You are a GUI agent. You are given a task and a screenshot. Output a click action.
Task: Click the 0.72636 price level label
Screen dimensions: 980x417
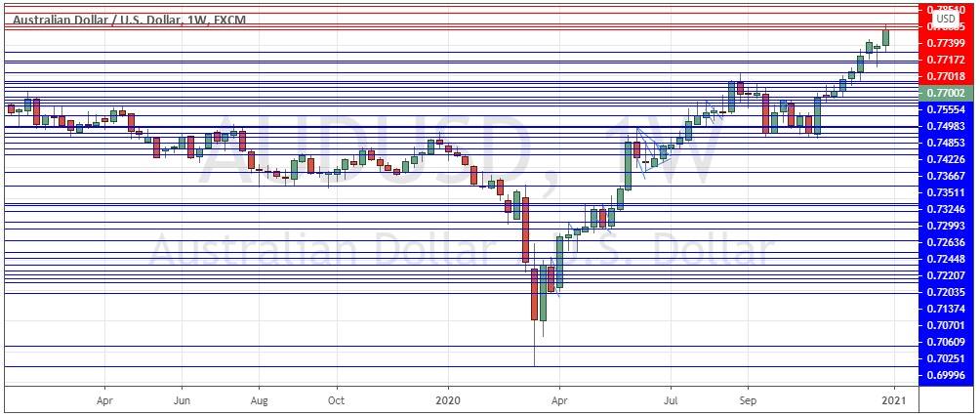pos(947,242)
